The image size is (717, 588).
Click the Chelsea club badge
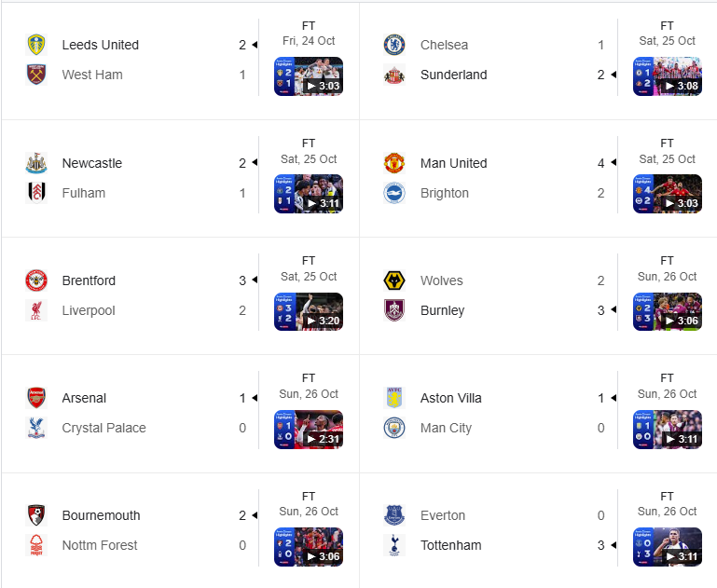point(394,45)
